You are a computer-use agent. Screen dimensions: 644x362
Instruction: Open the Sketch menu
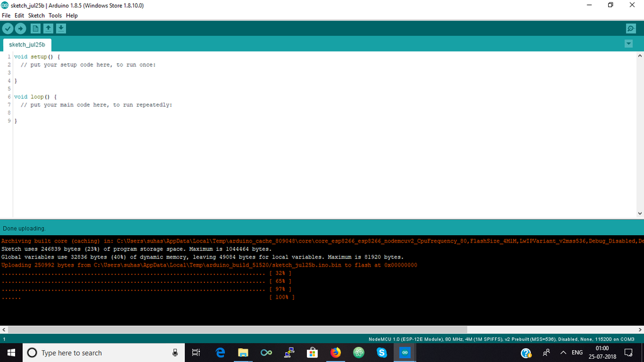point(36,15)
